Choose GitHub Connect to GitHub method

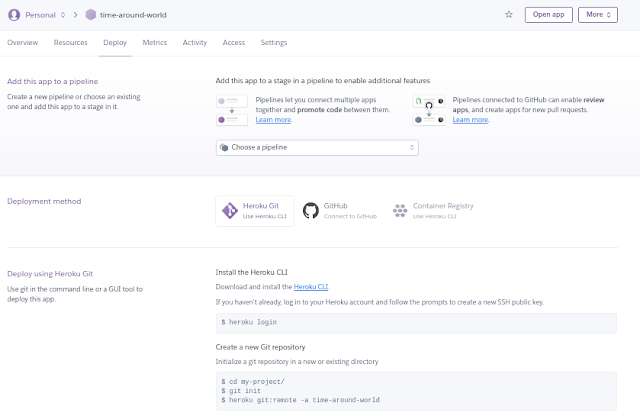pyautogui.click(x=340, y=211)
